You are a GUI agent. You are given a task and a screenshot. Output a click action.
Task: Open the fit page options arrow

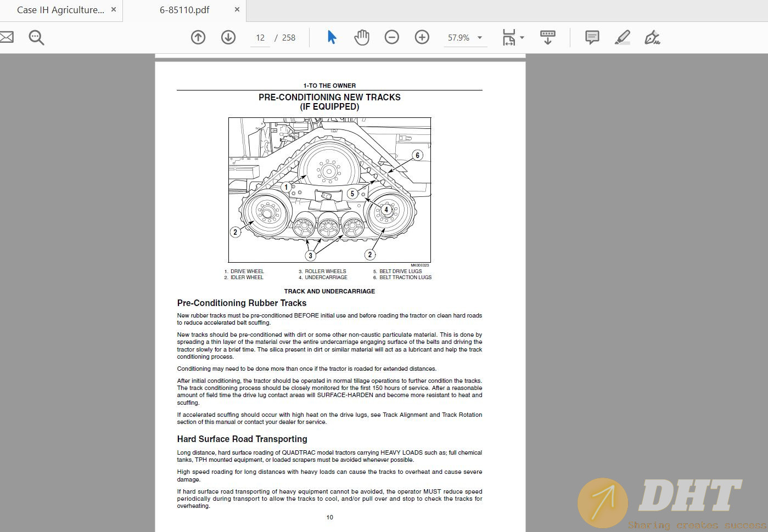[x=522, y=37]
